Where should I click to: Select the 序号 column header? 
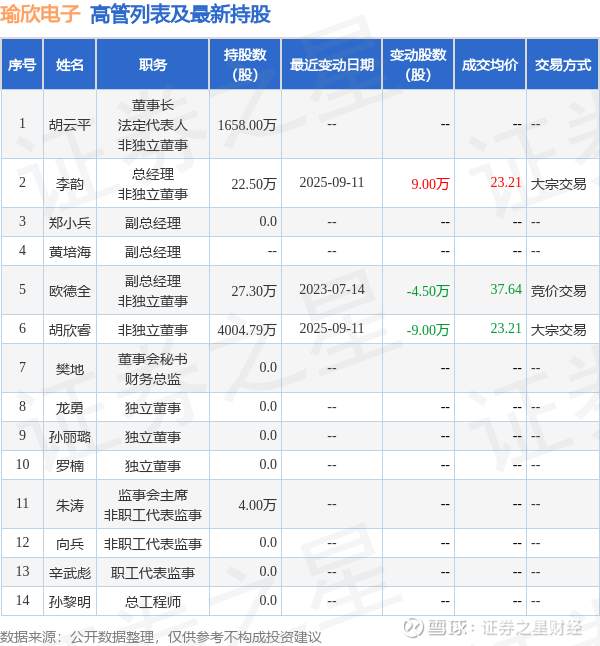(22, 65)
